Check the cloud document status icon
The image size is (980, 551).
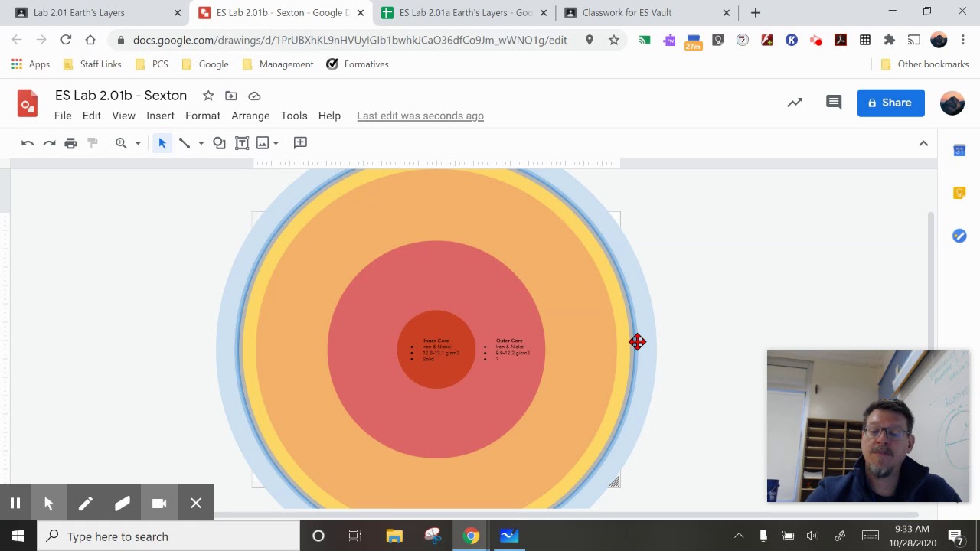coord(254,96)
